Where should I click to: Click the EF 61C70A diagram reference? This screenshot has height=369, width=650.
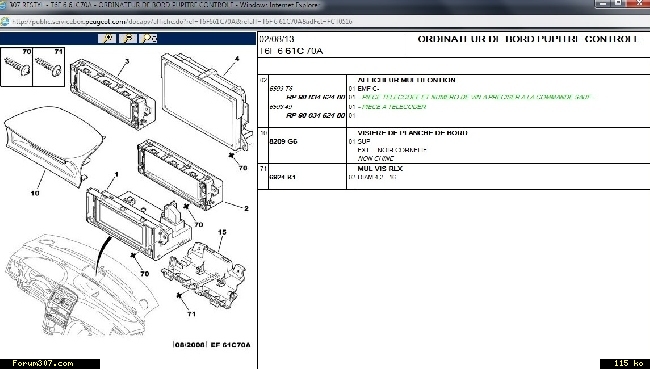click(230, 345)
